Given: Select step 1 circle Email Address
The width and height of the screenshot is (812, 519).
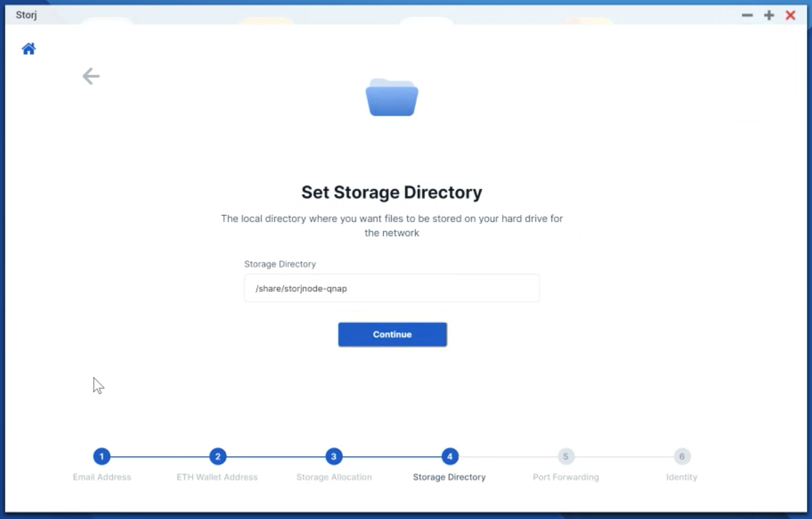Looking at the screenshot, I should click(102, 457).
